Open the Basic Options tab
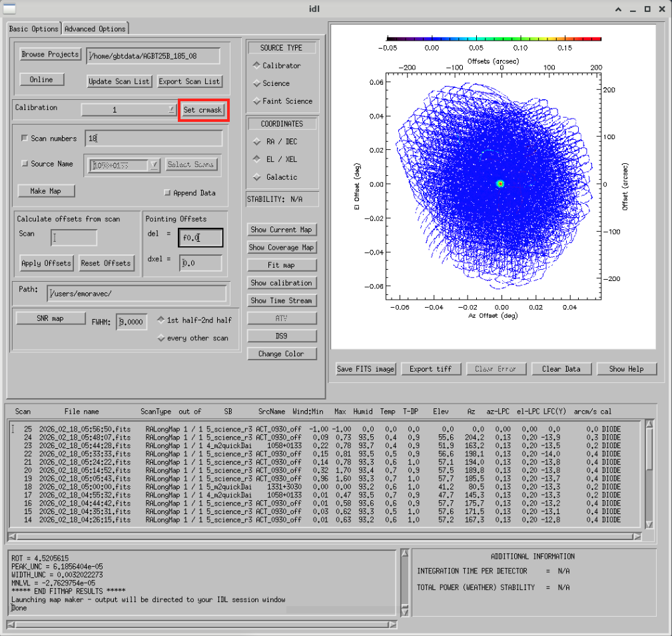This screenshot has height=636, width=672. pyautogui.click(x=33, y=29)
